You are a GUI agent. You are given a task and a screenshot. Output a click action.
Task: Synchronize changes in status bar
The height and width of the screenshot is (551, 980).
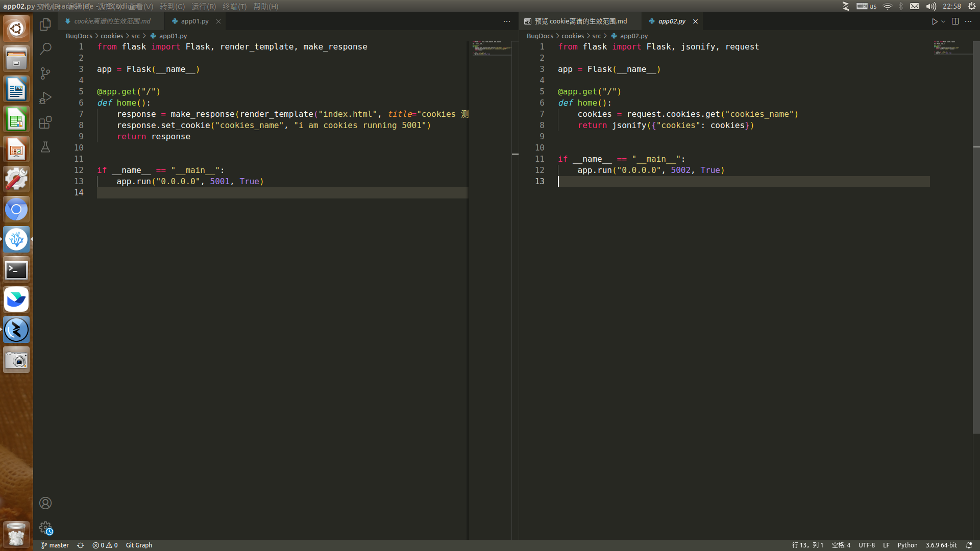[x=81, y=545]
